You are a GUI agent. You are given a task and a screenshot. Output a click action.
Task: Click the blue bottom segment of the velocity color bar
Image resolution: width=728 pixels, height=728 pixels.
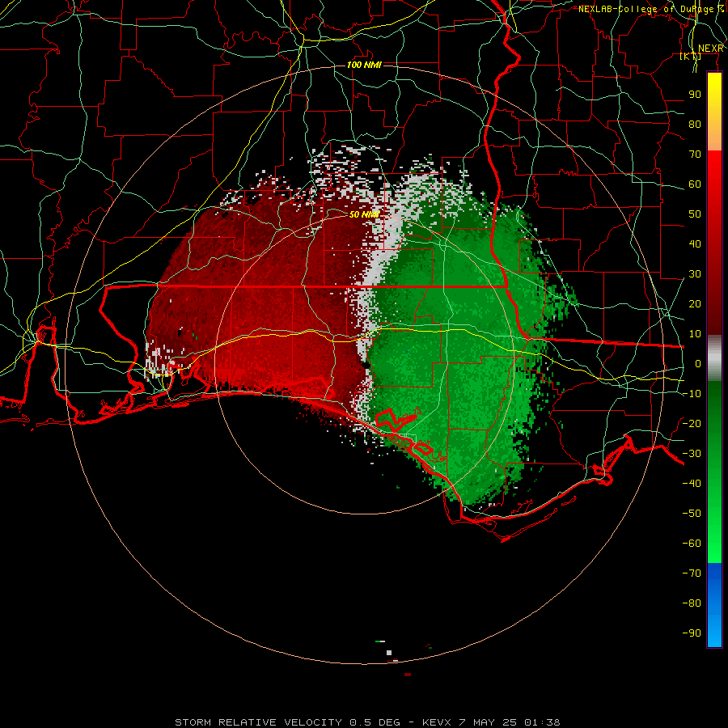click(714, 605)
